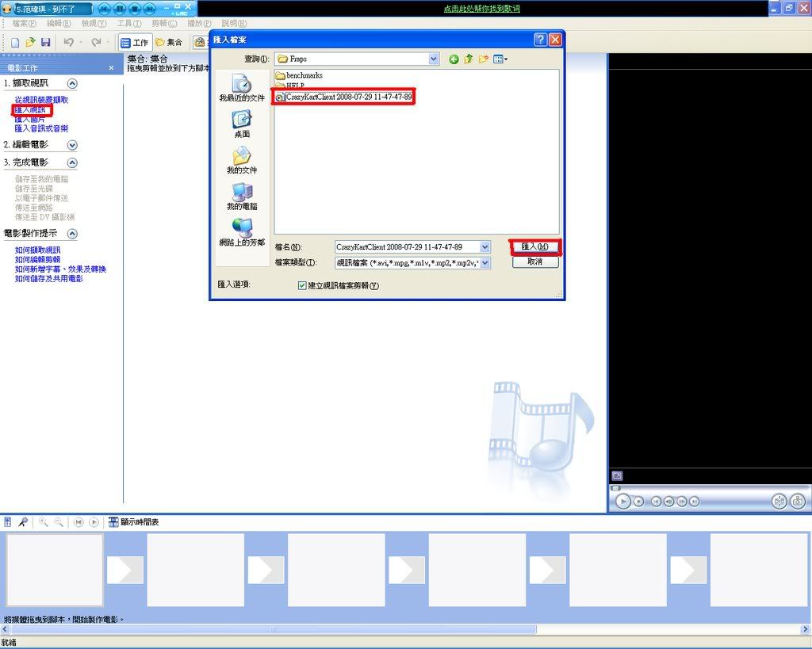Select 桌面 in the places bar

(x=242, y=124)
